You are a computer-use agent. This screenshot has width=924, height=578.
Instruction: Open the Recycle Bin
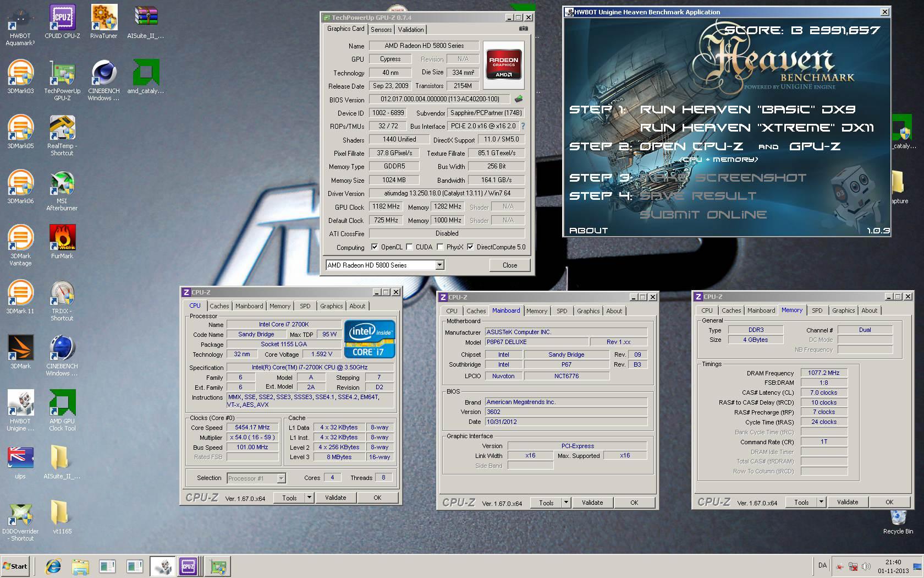(898, 522)
